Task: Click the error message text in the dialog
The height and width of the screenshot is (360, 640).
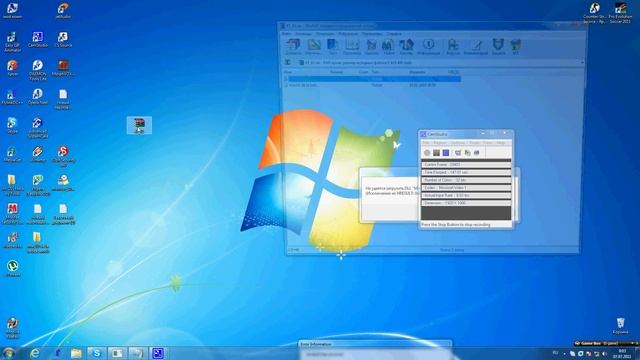Action: click(392, 191)
